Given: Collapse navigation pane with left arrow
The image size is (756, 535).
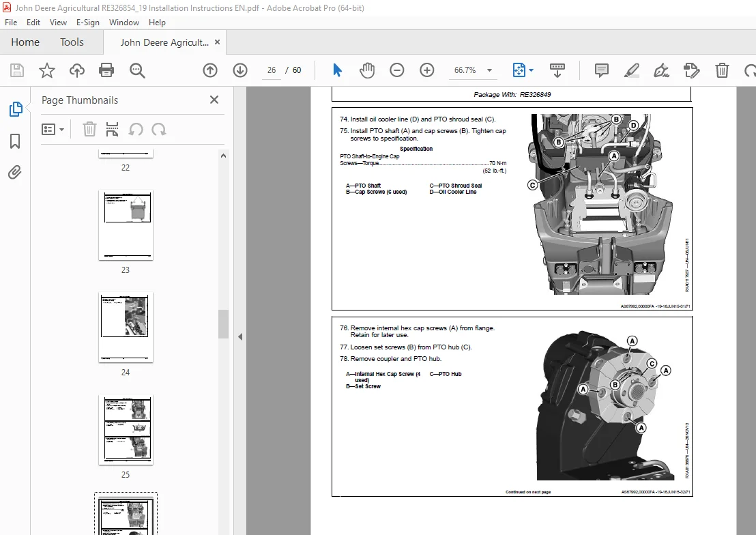Looking at the screenshot, I should [240, 336].
